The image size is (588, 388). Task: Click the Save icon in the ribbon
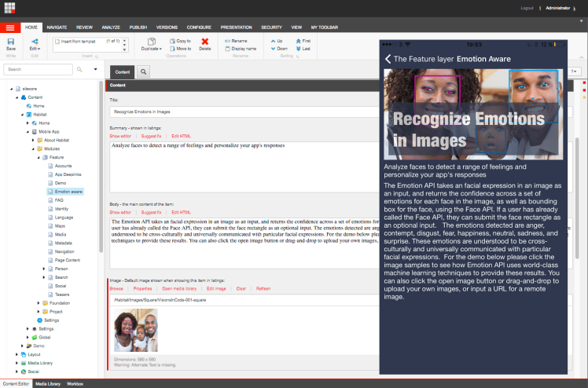click(x=10, y=41)
